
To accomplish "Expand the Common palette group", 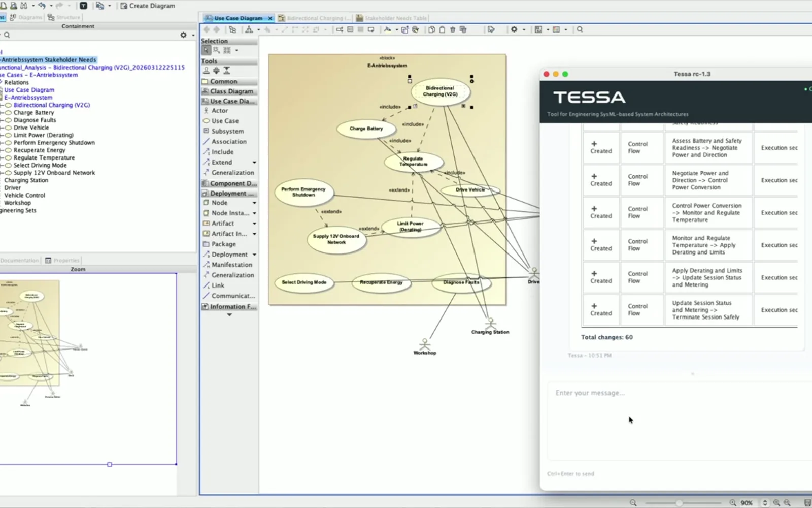I will pyautogui.click(x=229, y=81).
